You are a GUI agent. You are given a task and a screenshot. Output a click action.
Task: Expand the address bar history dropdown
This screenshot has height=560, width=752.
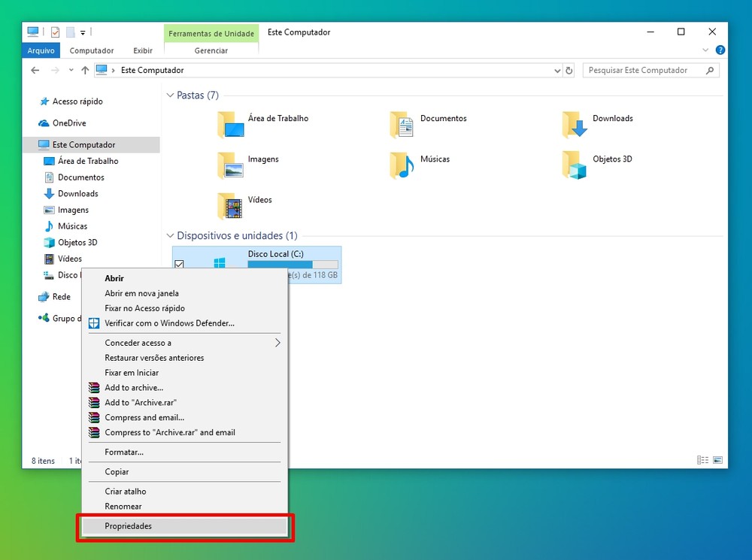click(556, 71)
